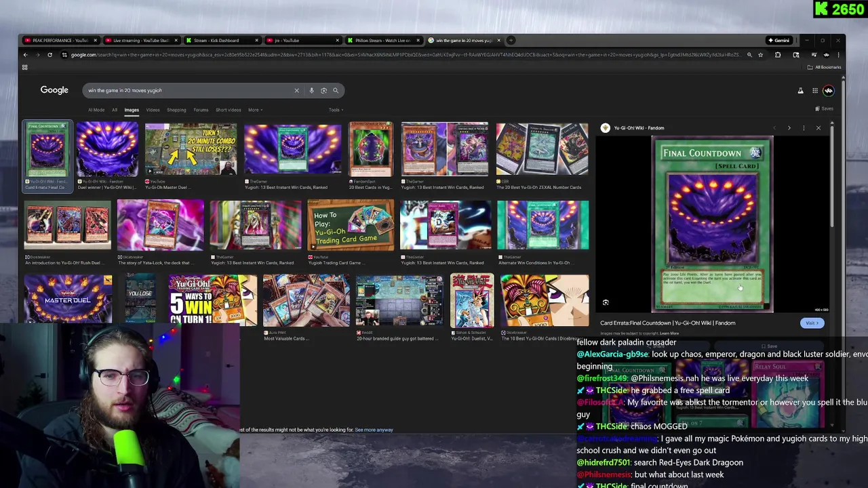Open the Google apps grid
Screen dimensions: 868x488
point(815,90)
